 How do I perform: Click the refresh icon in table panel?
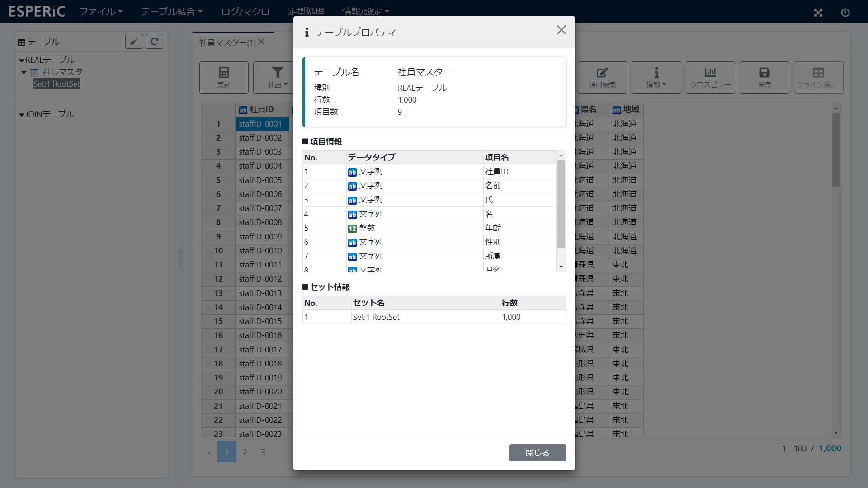[x=154, y=42]
